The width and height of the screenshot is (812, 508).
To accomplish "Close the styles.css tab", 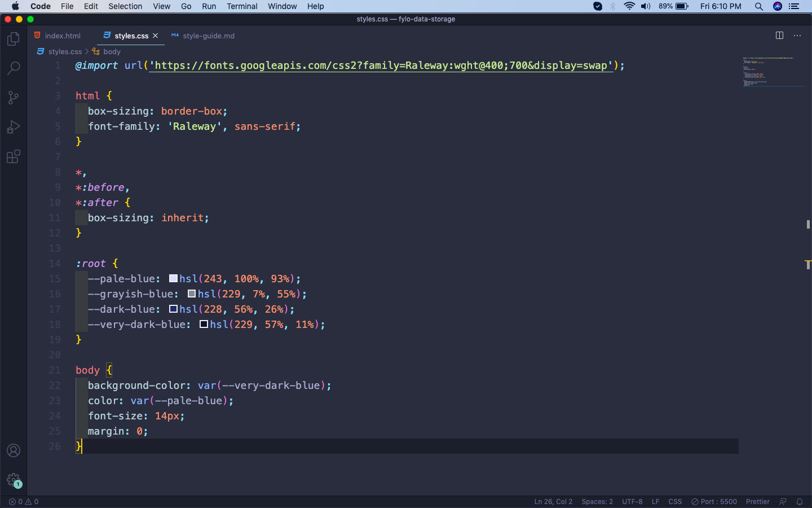I will (x=156, y=36).
